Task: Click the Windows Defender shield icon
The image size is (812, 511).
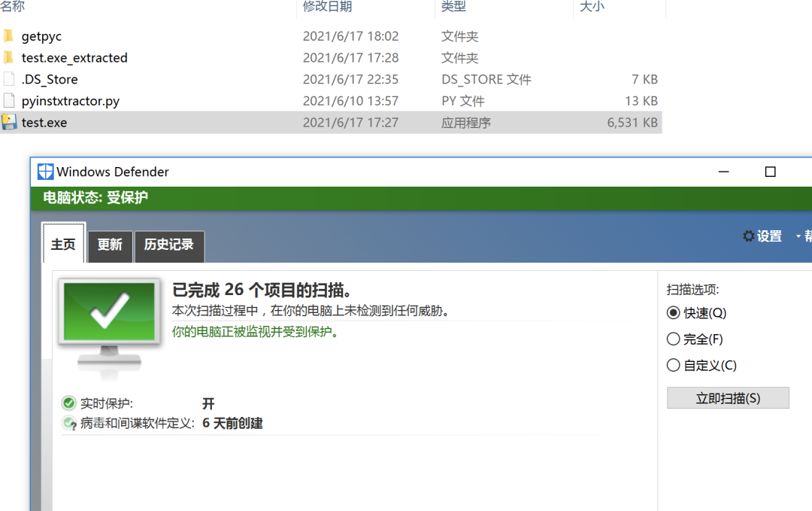Action: click(46, 172)
